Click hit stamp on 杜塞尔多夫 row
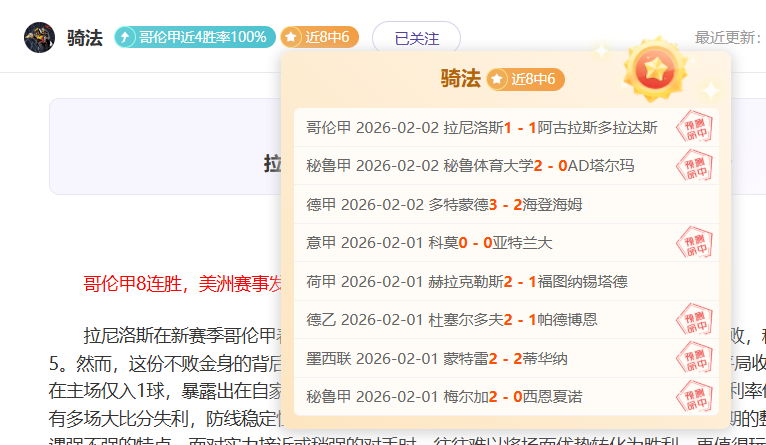 [x=695, y=320]
